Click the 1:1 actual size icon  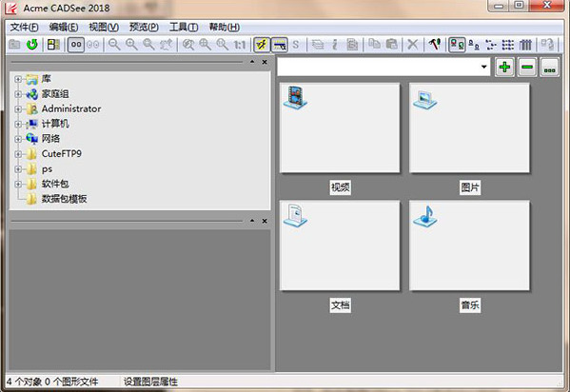point(240,45)
